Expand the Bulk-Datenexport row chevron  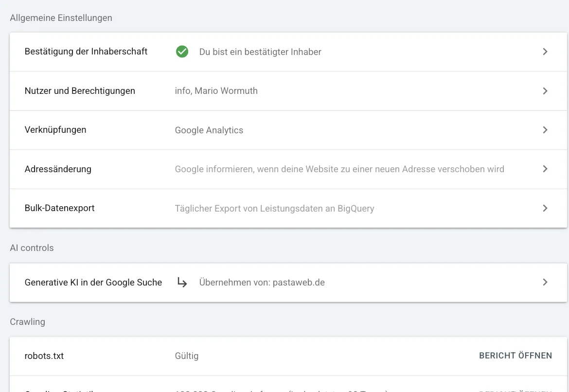tap(545, 208)
